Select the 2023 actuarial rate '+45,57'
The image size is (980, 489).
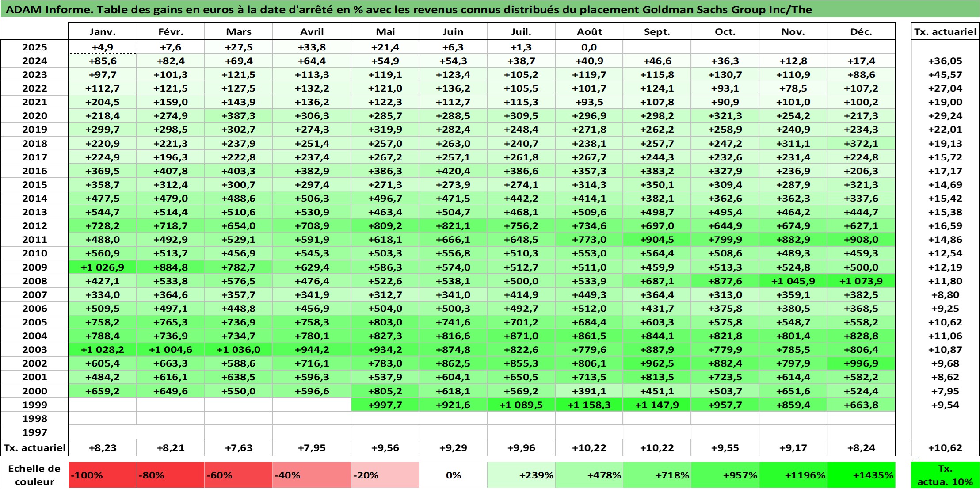click(x=945, y=75)
